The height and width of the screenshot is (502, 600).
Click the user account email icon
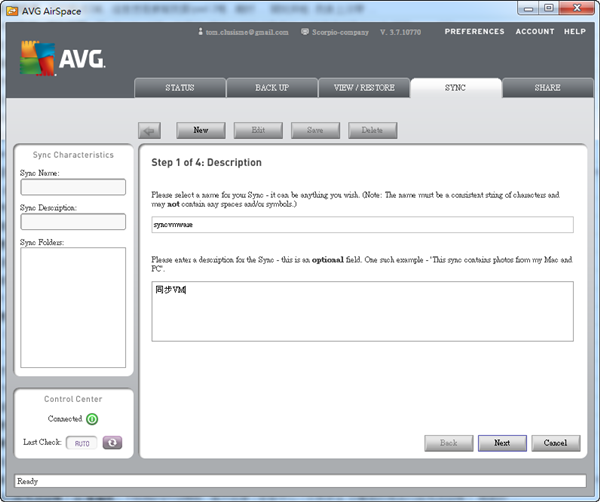[201, 31]
